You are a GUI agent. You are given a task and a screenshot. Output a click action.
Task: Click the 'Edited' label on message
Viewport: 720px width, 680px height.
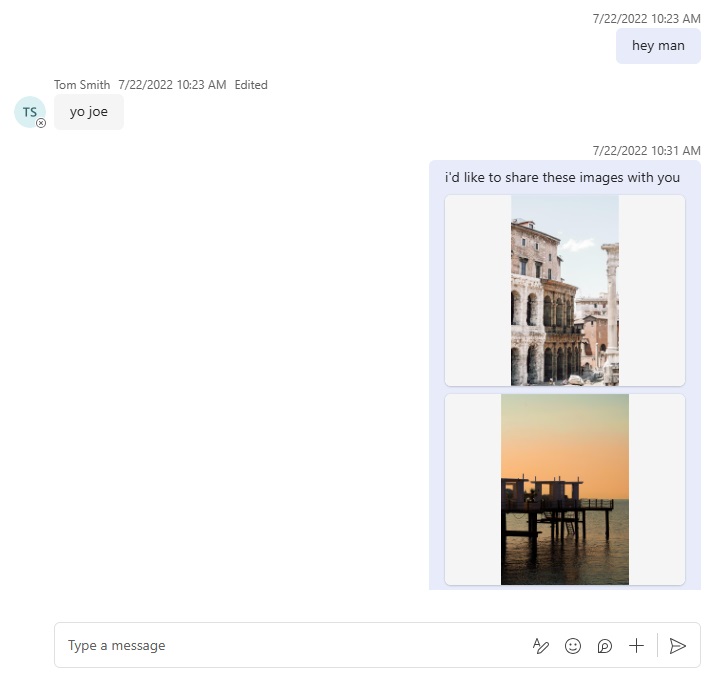251,85
